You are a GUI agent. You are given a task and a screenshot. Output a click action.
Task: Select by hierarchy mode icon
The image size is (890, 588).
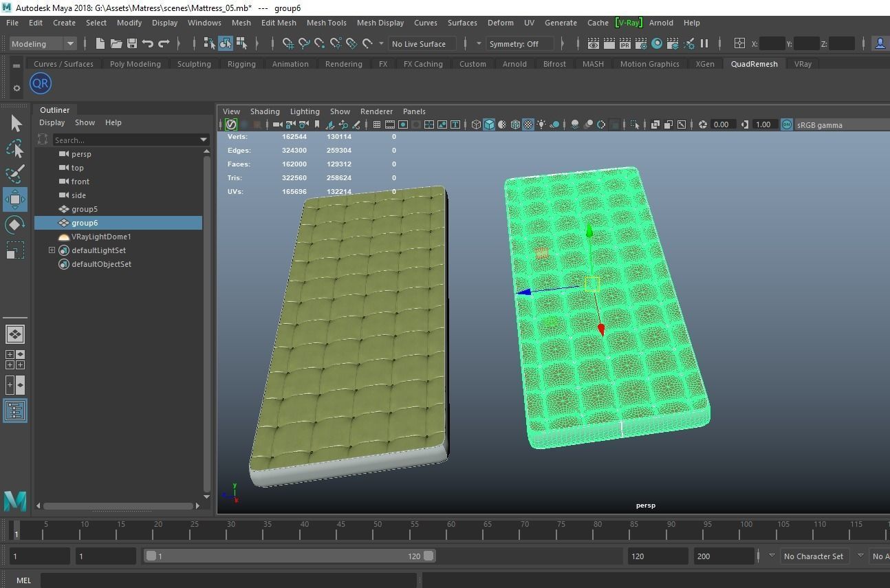(210, 43)
